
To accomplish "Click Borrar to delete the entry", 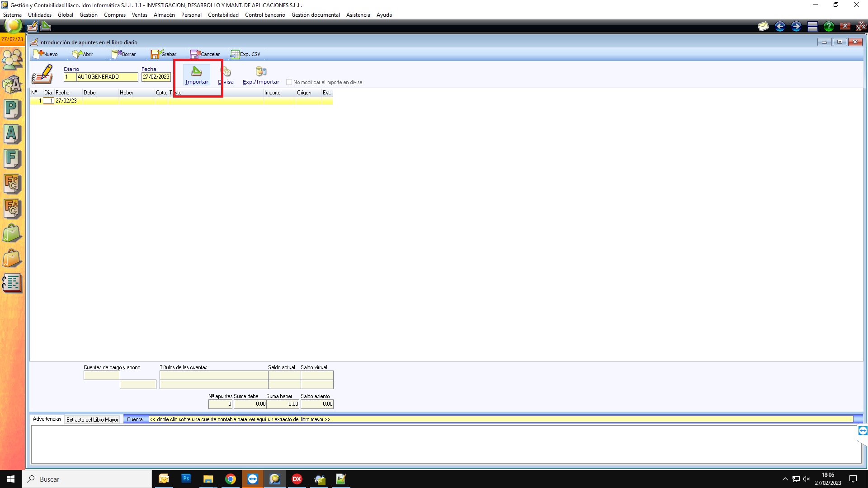I will coord(123,54).
